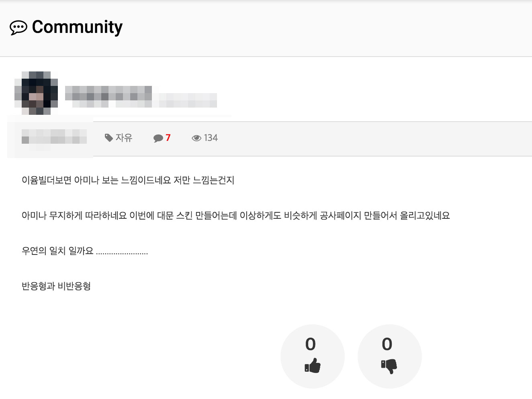Open the 7 comments count
This screenshot has width=532, height=399.
pyautogui.click(x=168, y=138)
